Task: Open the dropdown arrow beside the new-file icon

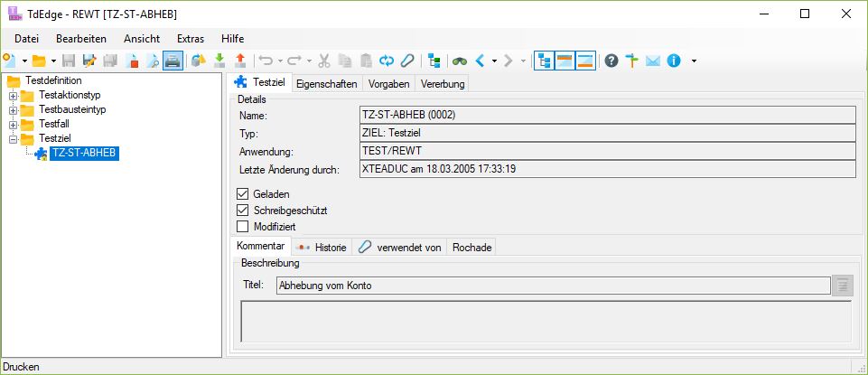Action: (x=23, y=61)
